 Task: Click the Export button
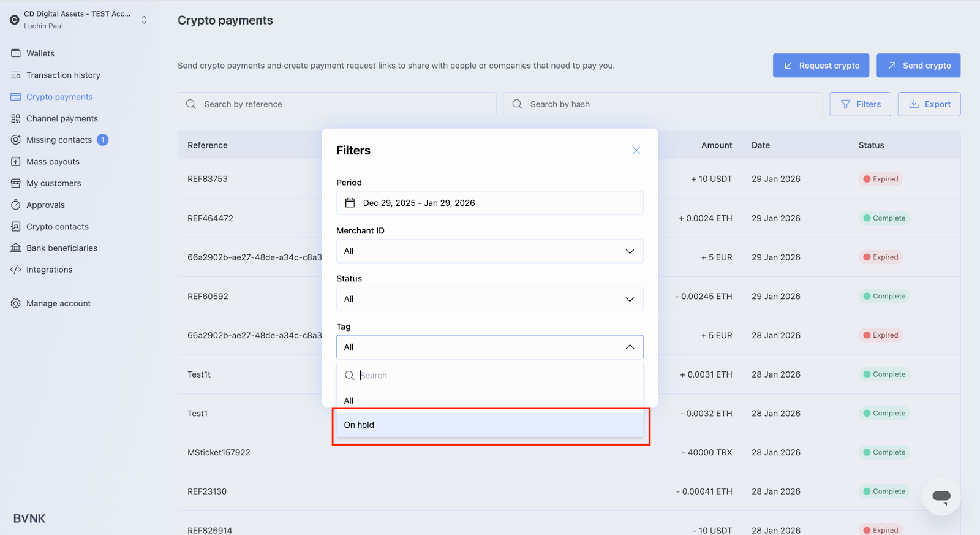tap(929, 104)
